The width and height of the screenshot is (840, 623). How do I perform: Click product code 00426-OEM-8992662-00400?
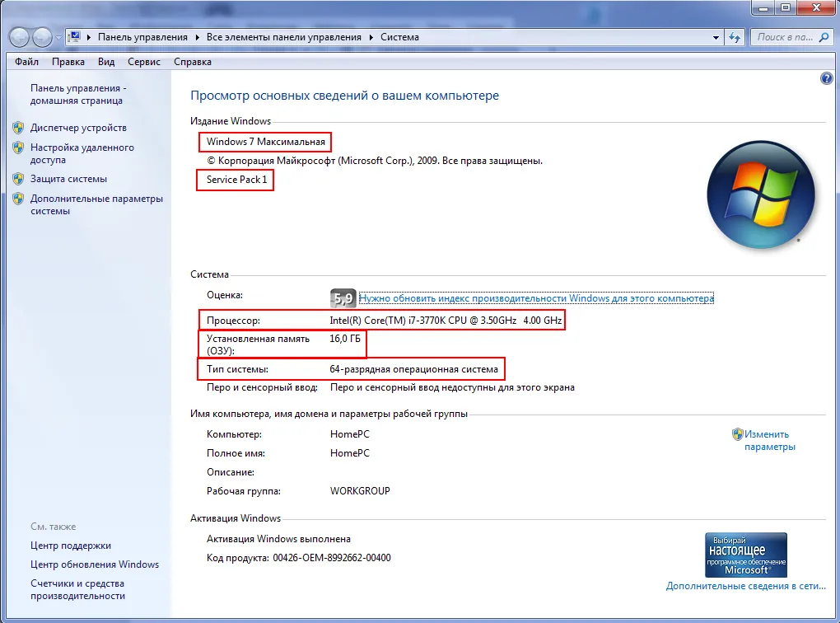(332, 558)
